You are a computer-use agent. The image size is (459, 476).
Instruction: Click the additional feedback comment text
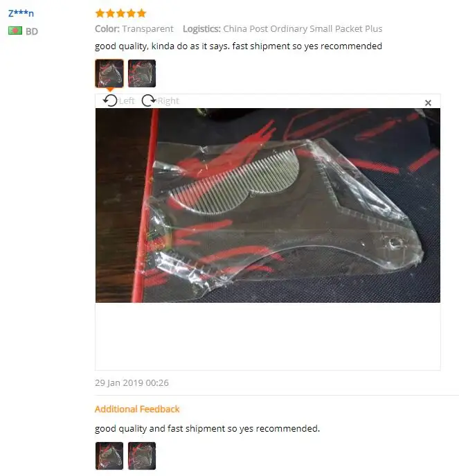pos(208,429)
